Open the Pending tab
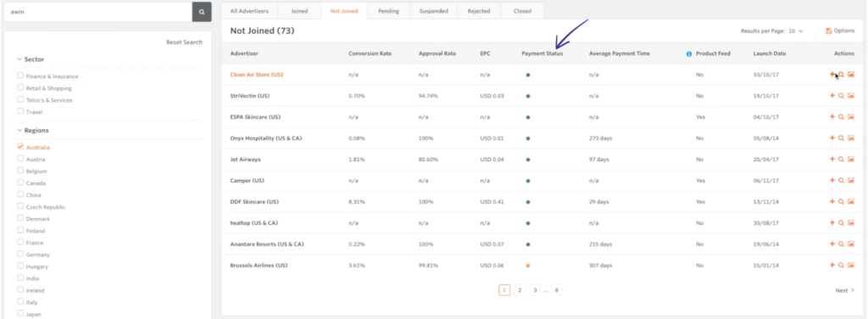The image size is (868, 319). pyautogui.click(x=388, y=11)
